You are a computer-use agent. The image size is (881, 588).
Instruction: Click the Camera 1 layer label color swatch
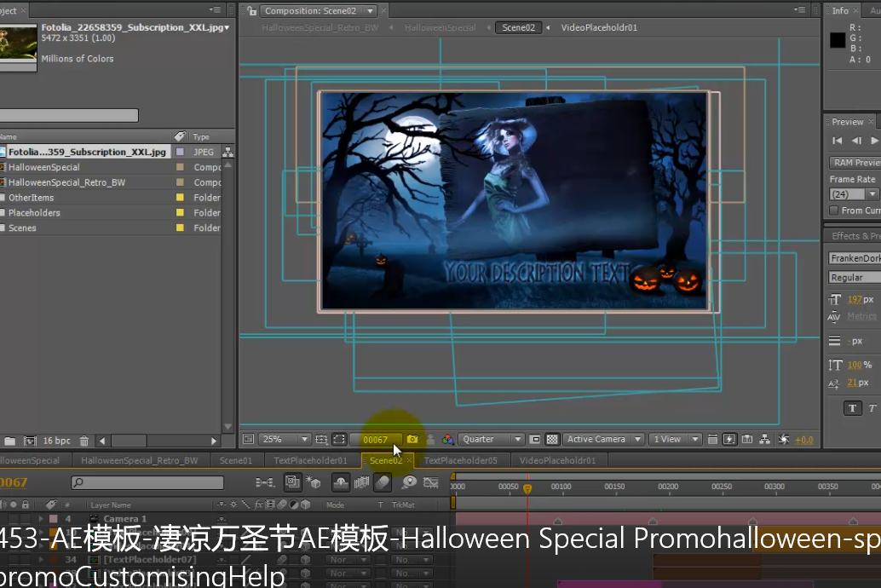point(54,518)
